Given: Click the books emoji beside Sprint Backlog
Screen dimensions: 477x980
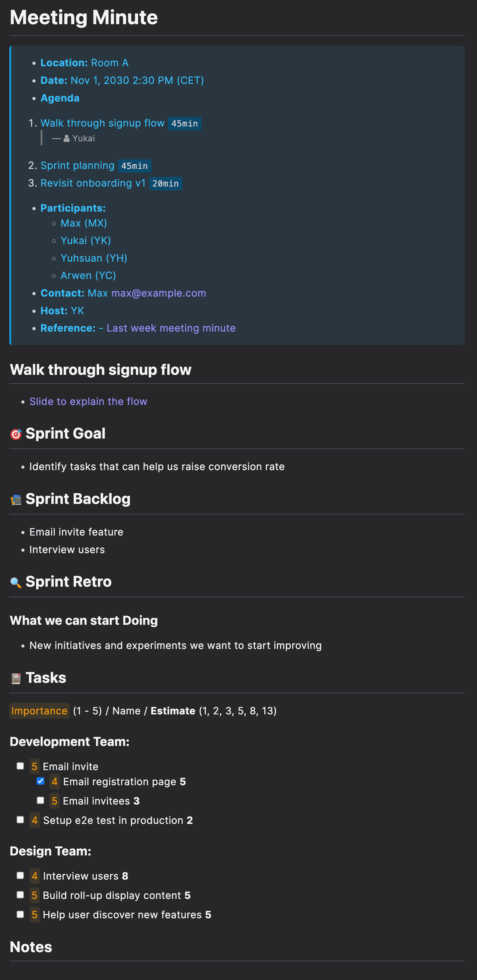Looking at the screenshot, I should [16, 499].
